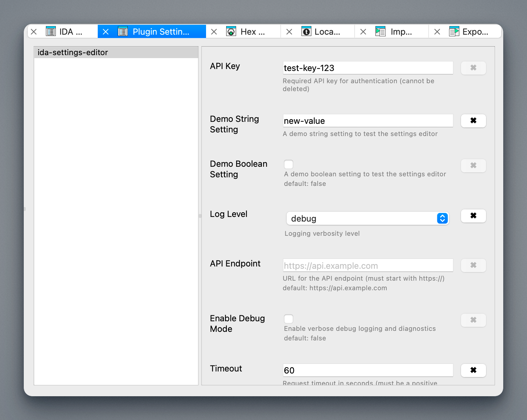
Task: Enable the Demo Boolean Setting checkbox
Action: (x=289, y=164)
